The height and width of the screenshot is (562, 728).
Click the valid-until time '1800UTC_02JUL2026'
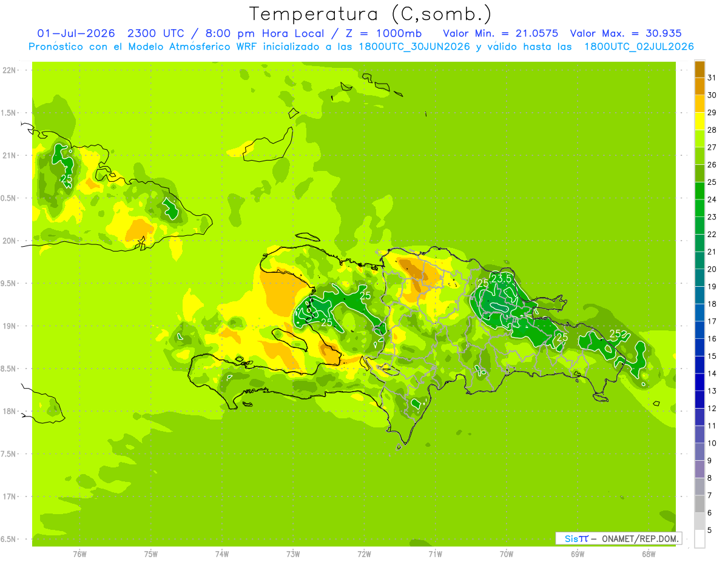click(x=639, y=46)
